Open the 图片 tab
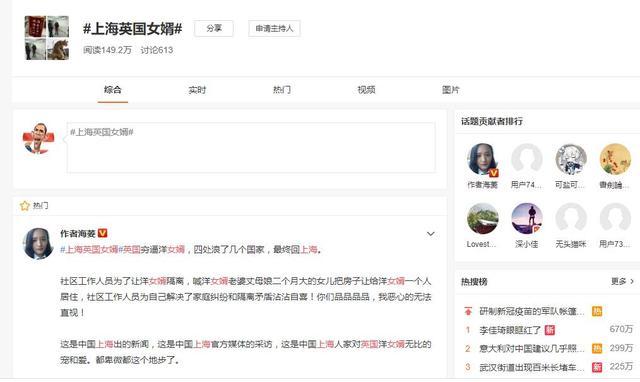This screenshot has width=640, height=382. point(451,90)
